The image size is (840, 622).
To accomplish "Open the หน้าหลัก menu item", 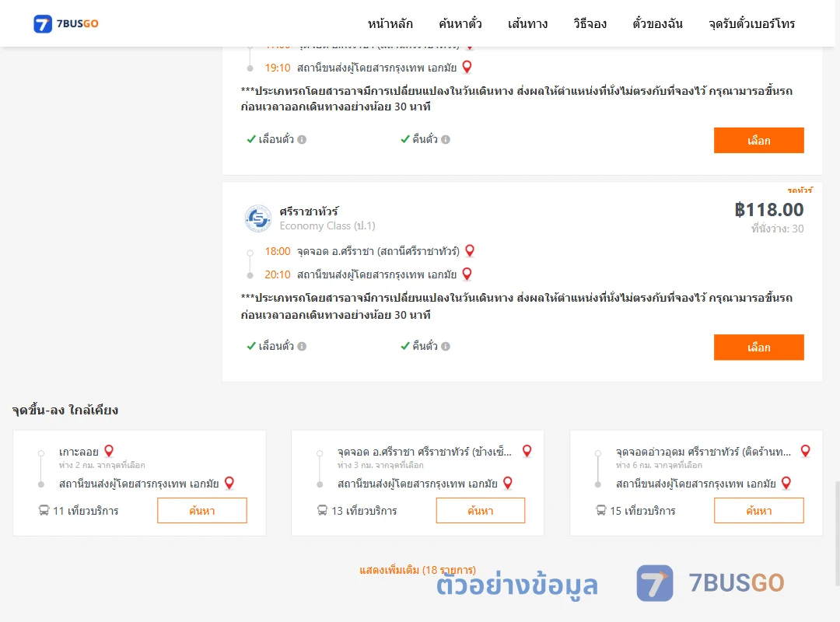I will coord(390,23).
